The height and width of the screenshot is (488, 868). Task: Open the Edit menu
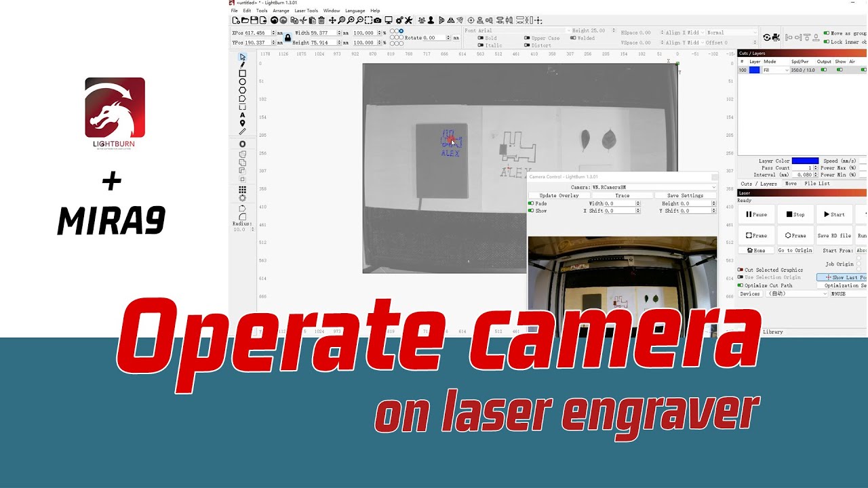247,11
